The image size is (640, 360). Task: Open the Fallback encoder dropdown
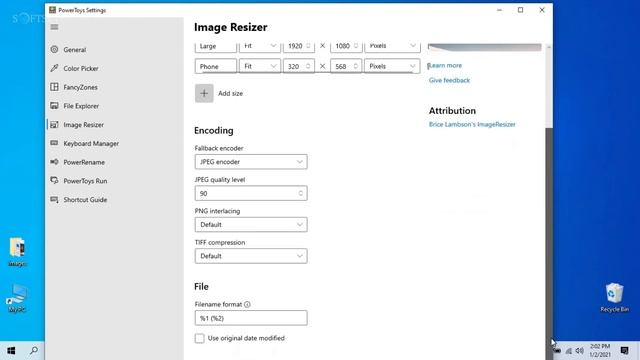251,162
